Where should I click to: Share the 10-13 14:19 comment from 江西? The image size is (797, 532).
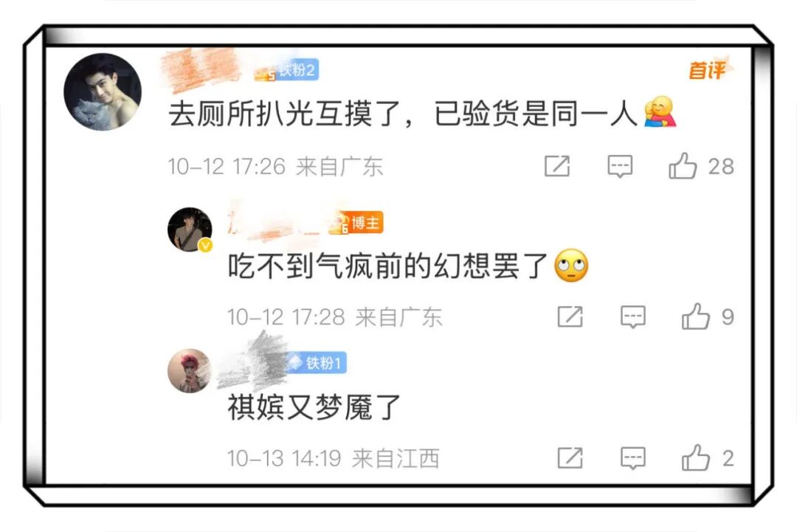pos(570,457)
